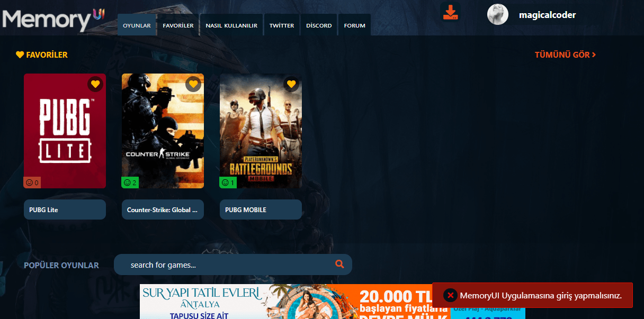
Task: Click the PUBG Lite title button
Action: [65, 209]
